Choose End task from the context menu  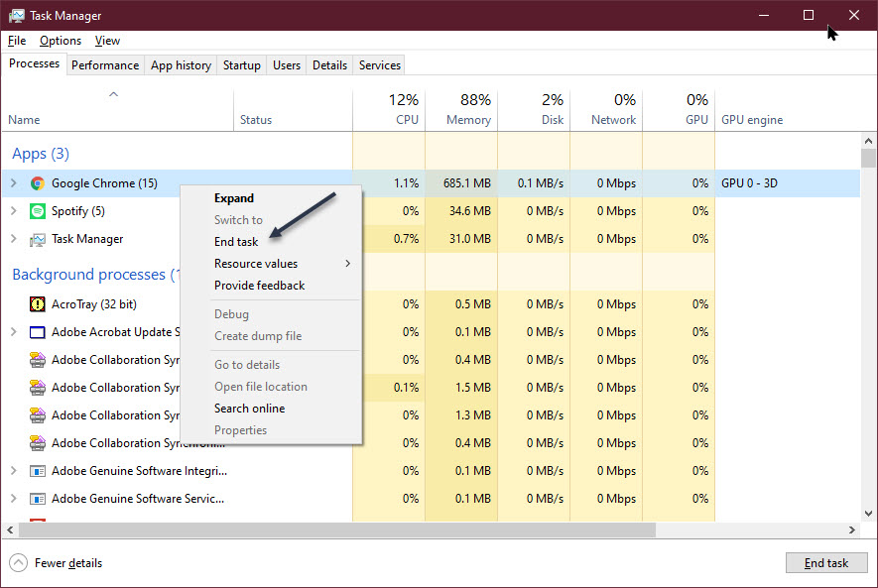tap(236, 242)
